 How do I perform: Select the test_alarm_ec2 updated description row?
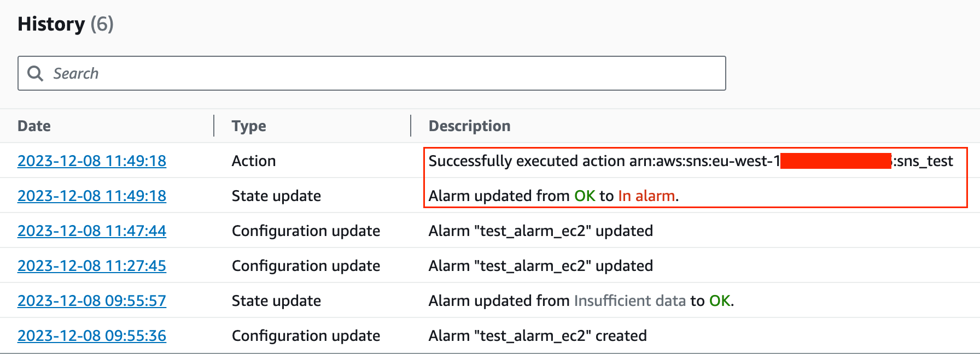[x=541, y=231]
